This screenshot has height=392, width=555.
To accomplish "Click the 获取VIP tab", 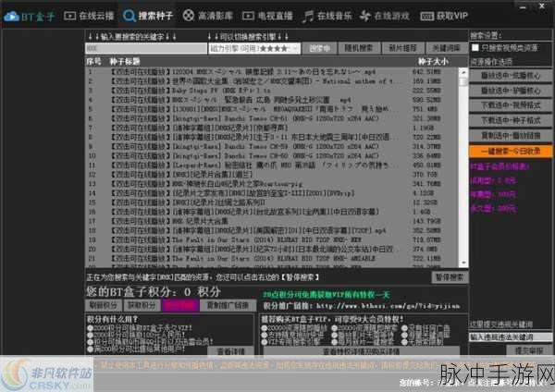I will click(x=444, y=16).
